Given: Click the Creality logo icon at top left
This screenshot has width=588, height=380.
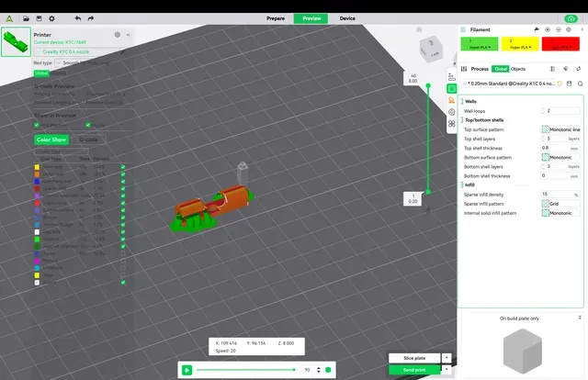Looking at the screenshot, I should (x=9, y=18).
